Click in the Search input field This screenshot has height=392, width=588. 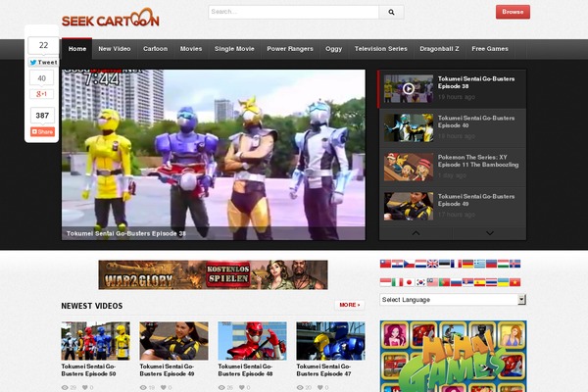[294, 12]
